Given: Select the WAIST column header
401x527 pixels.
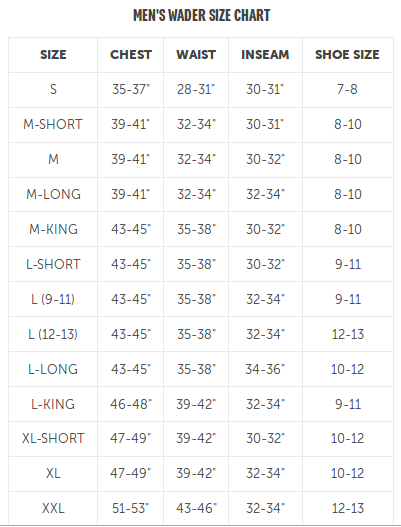Looking at the screenshot, I should [196, 54].
